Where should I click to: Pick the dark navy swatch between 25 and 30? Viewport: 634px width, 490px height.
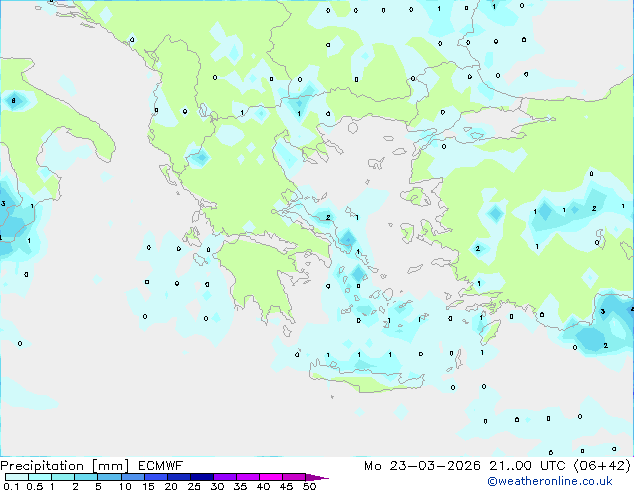(201, 477)
